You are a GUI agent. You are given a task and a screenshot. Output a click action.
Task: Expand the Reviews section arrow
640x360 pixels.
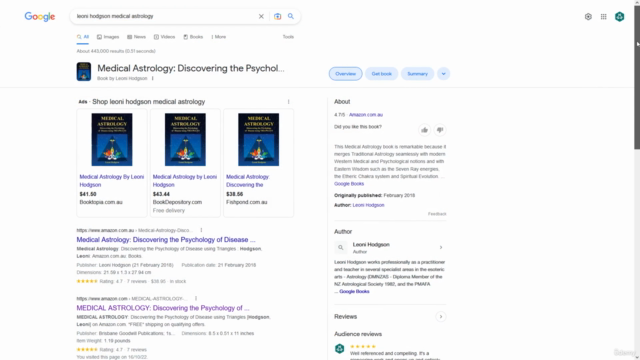click(441, 317)
